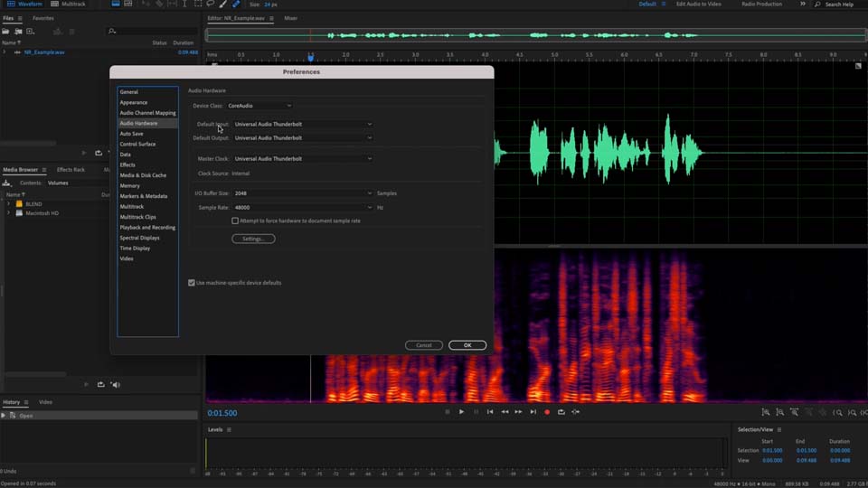The width and height of the screenshot is (868, 488).
Task: Click the Files panel horizontal scrollbar
Action: point(28,144)
